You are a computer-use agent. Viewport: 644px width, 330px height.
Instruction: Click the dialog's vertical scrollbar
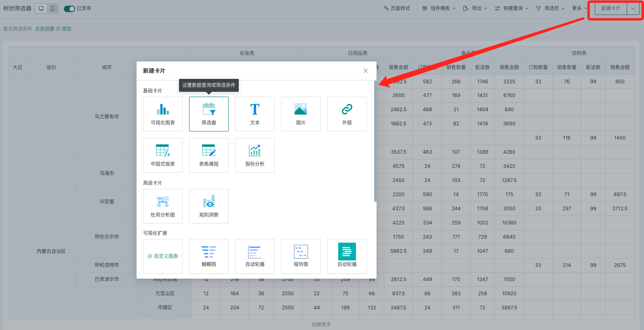click(x=375, y=142)
